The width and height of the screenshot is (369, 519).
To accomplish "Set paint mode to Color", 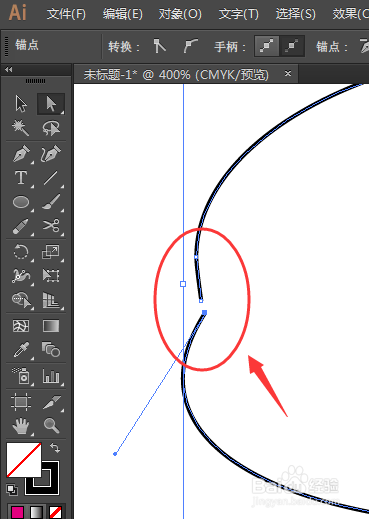I will pos(17,512).
